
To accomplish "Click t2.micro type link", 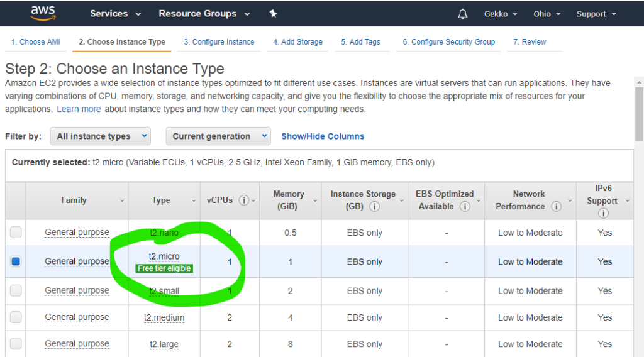I will pos(164,256).
